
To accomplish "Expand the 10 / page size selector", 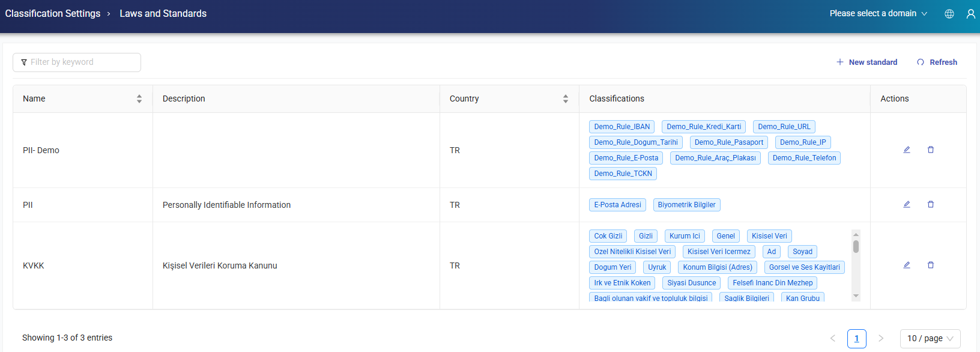I will click(x=930, y=338).
